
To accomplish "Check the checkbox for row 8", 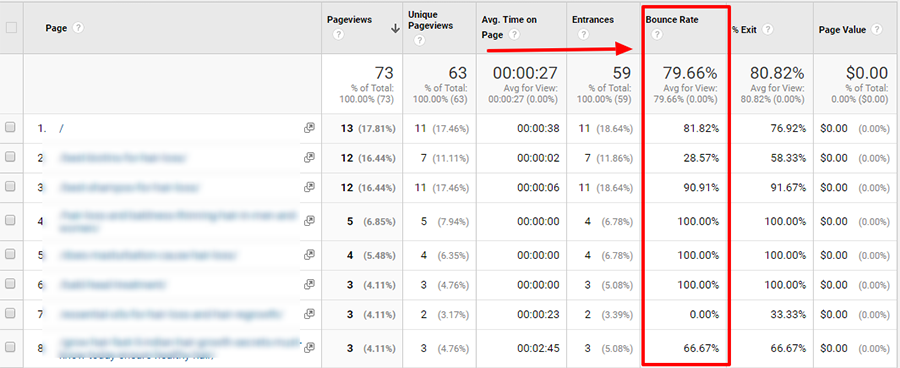I will pos(10,347).
